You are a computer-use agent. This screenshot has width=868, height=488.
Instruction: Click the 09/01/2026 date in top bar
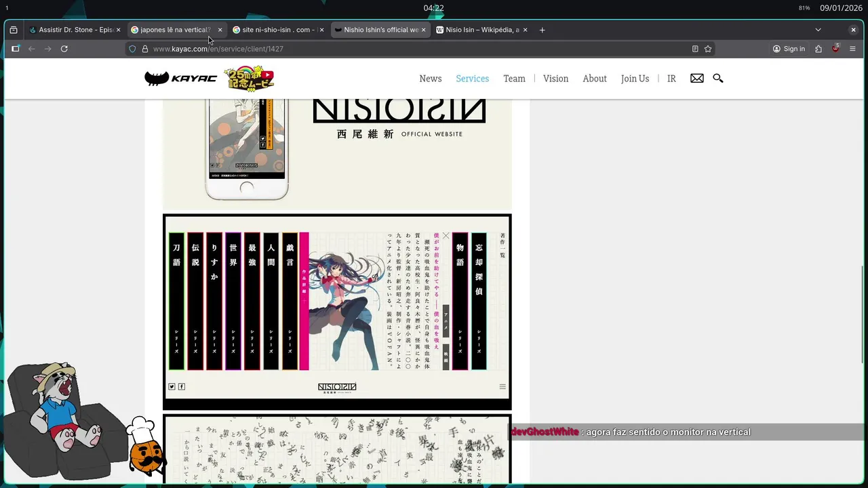click(x=840, y=8)
